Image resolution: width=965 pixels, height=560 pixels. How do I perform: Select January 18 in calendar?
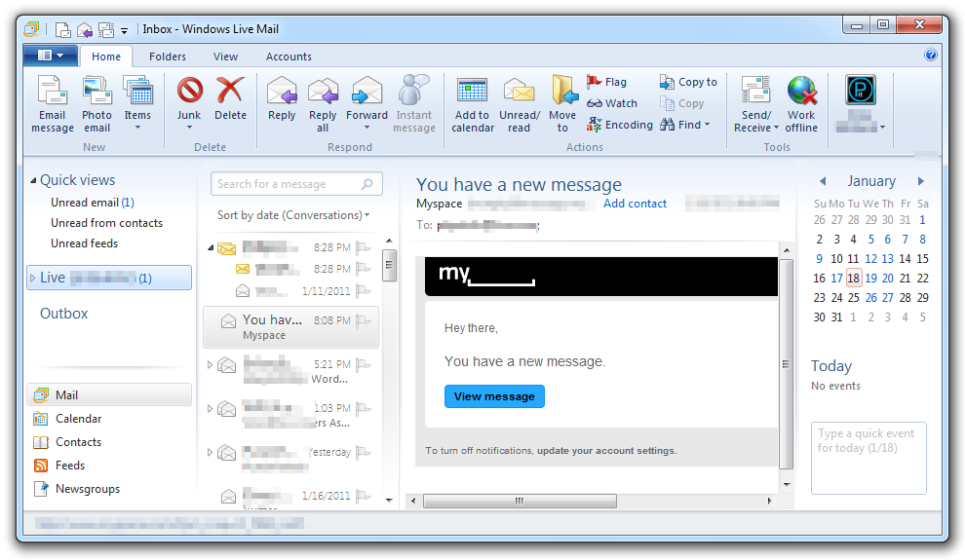tap(853, 278)
